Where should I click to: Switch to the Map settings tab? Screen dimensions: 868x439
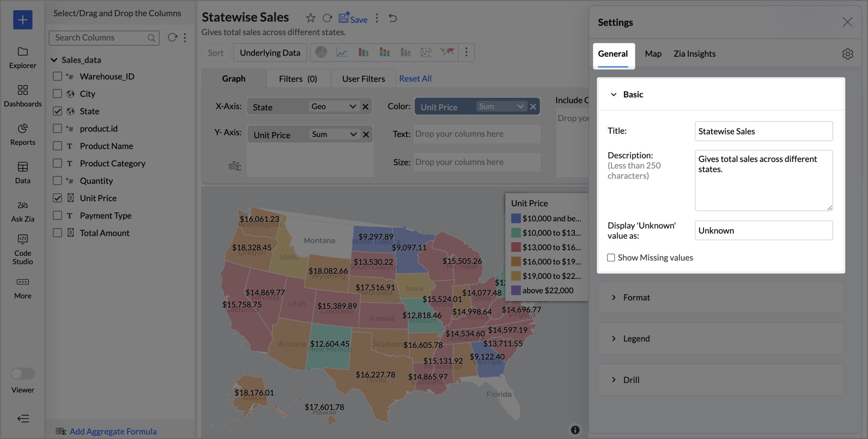tap(653, 54)
